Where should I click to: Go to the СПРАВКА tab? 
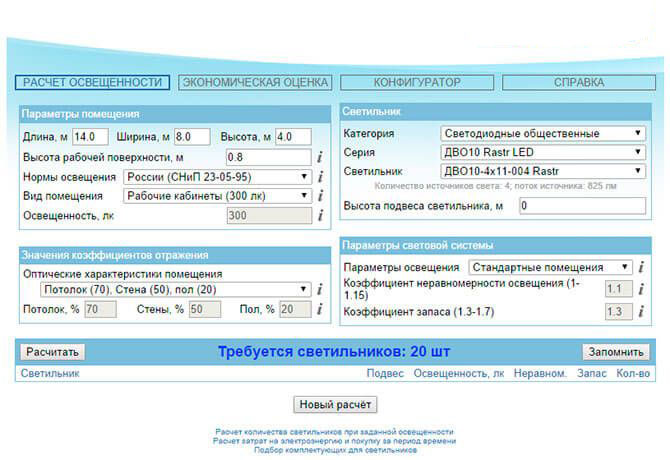click(579, 83)
